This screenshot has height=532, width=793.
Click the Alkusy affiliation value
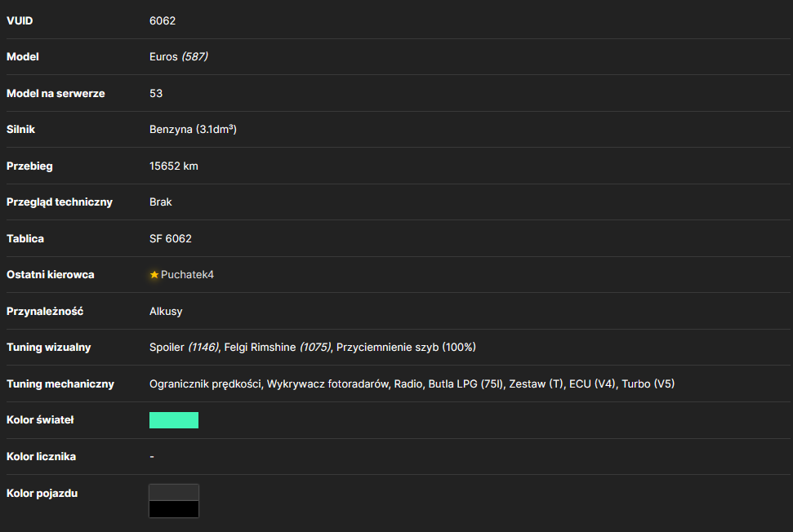pyautogui.click(x=165, y=311)
